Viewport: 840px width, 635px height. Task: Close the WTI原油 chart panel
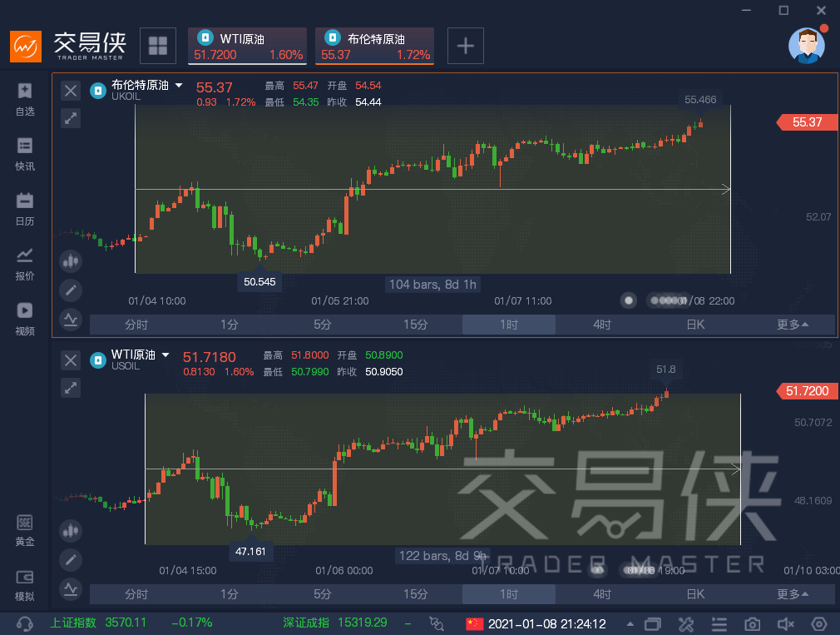(71, 360)
